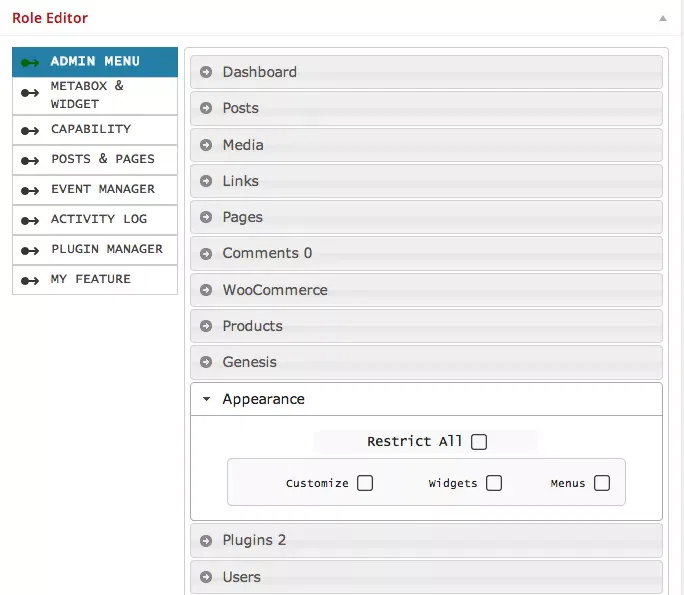Screen dimensions: 684x595
Task: Enable the Widgets checkbox
Action: (494, 483)
